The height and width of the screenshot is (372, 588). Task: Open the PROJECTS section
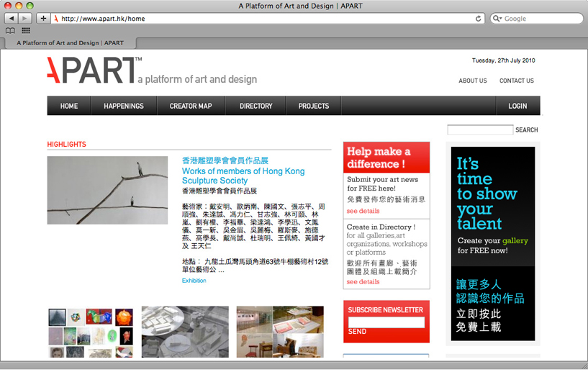314,106
